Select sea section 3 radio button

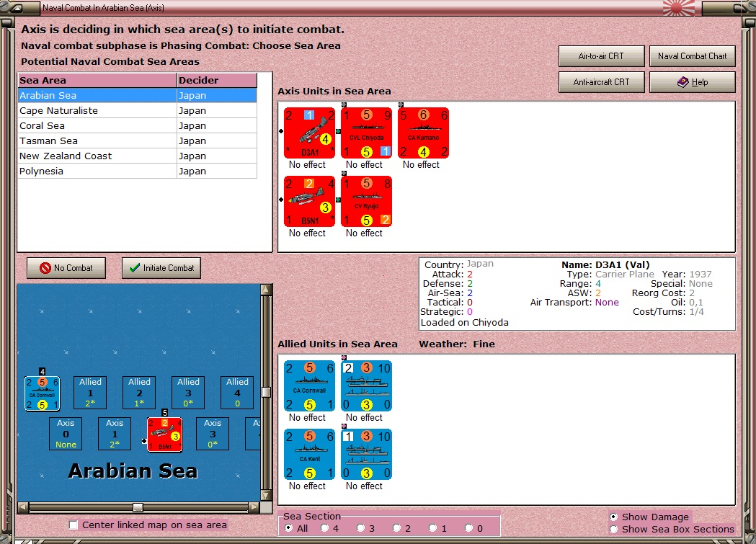pos(360,528)
